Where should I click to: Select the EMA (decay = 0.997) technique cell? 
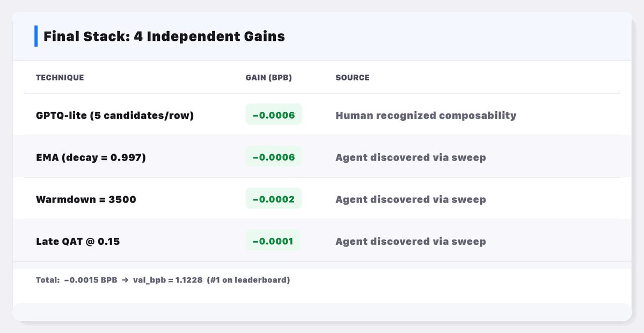pos(91,157)
